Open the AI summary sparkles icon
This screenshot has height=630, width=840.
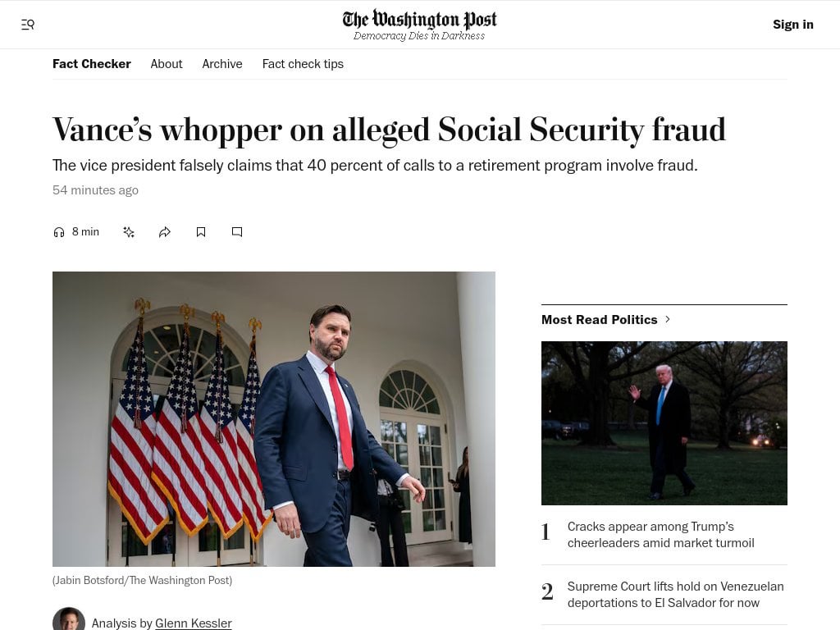click(129, 231)
